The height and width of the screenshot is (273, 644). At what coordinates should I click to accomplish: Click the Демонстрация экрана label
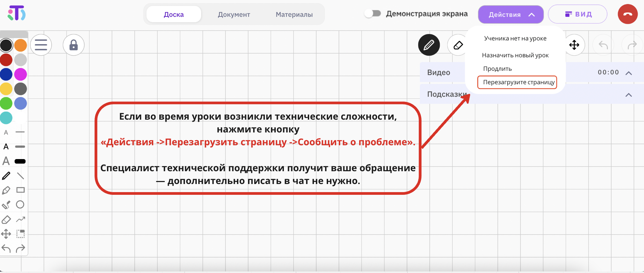tap(427, 14)
